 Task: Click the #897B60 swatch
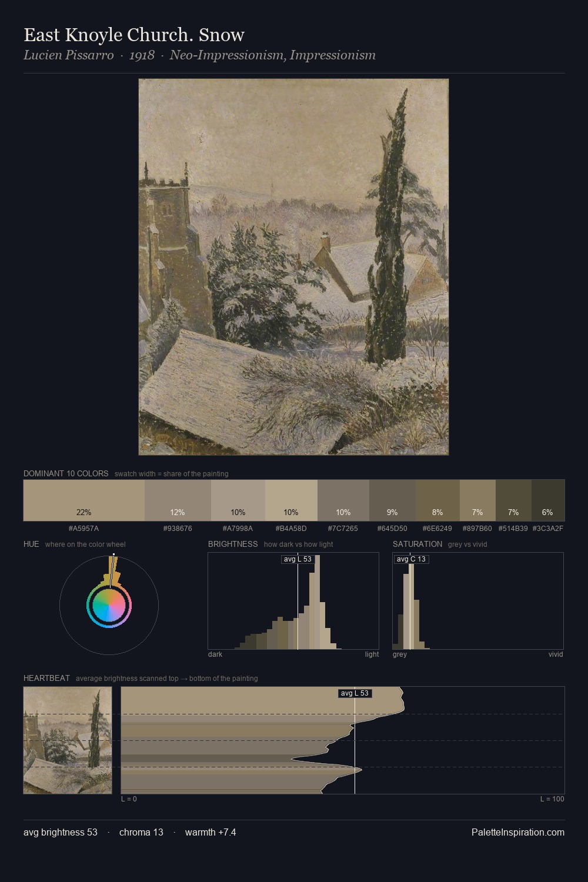pos(477,500)
